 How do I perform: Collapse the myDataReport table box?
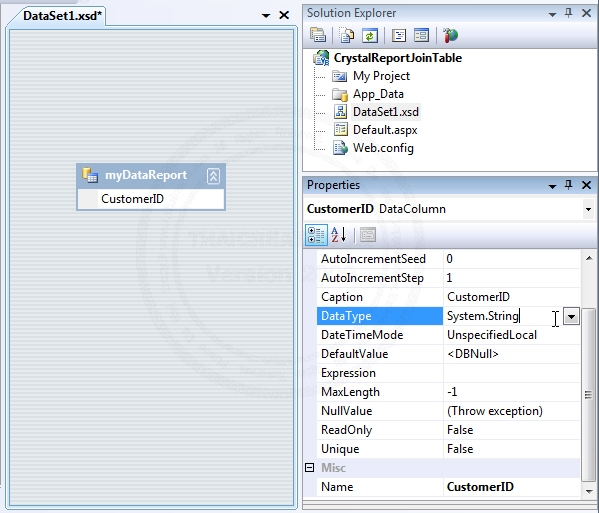pos(213,176)
